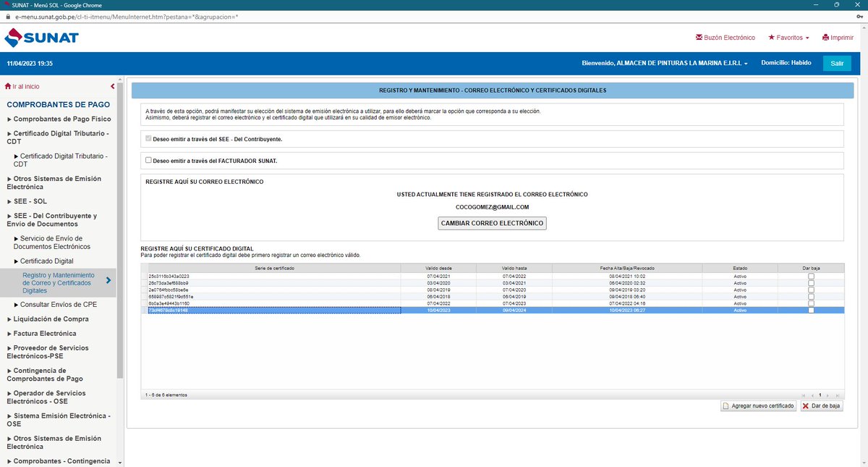868x467 pixels.
Task: Collapse SEE - Del Contribuyente y Envío de Documentos
Action: (x=52, y=220)
